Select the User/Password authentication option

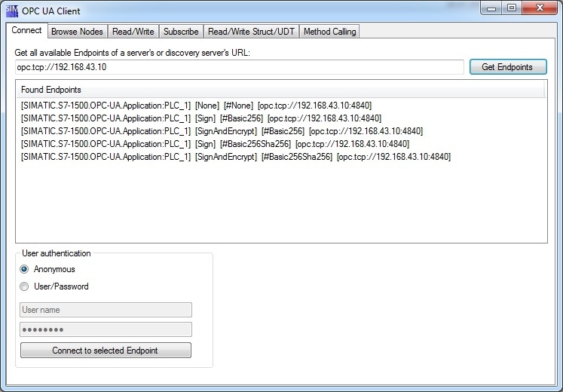24,286
